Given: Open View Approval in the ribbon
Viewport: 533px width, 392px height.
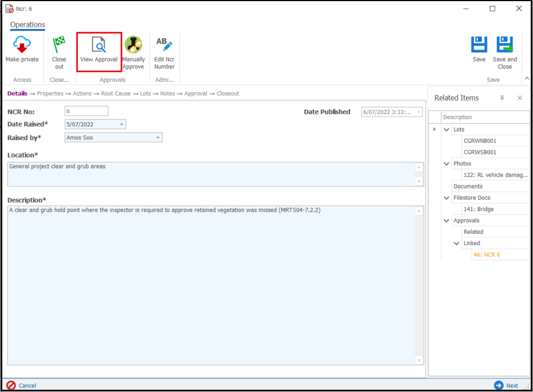Looking at the screenshot, I should tap(99, 45).
